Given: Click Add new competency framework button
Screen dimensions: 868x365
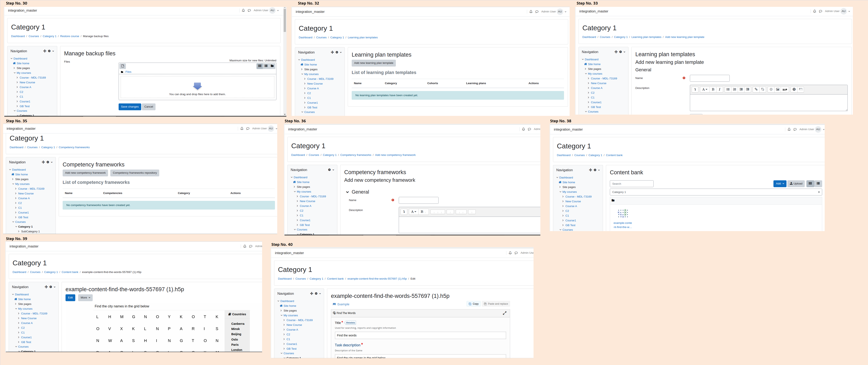Looking at the screenshot, I should pos(85,173).
